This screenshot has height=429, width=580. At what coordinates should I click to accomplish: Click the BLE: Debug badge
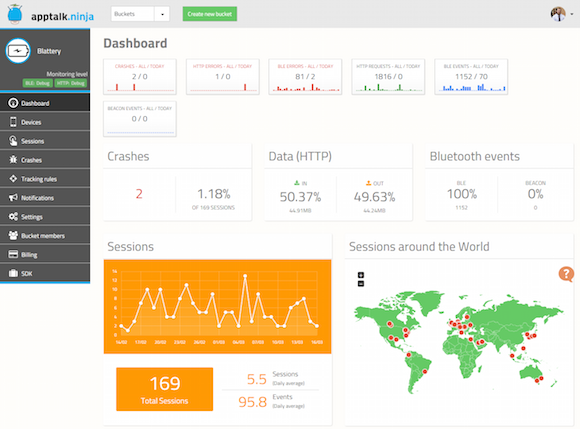click(37, 83)
